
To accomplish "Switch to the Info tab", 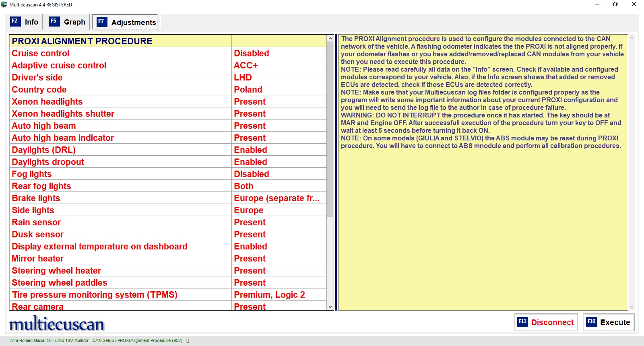I will pos(25,22).
